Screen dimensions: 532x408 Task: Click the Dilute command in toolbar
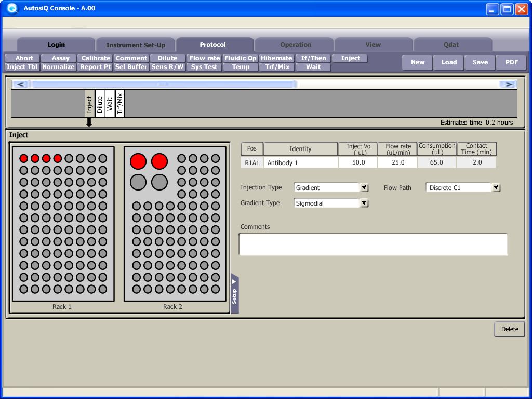pyautogui.click(x=168, y=58)
